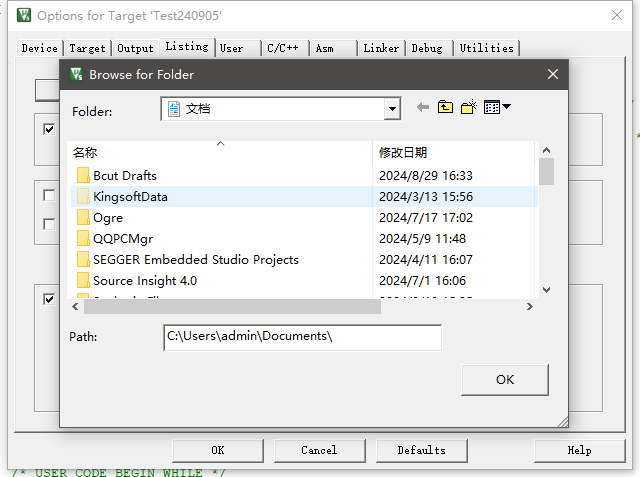Go up one folder level
Image resolution: width=640 pixels, height=477 pixels.
pos(445,108)
